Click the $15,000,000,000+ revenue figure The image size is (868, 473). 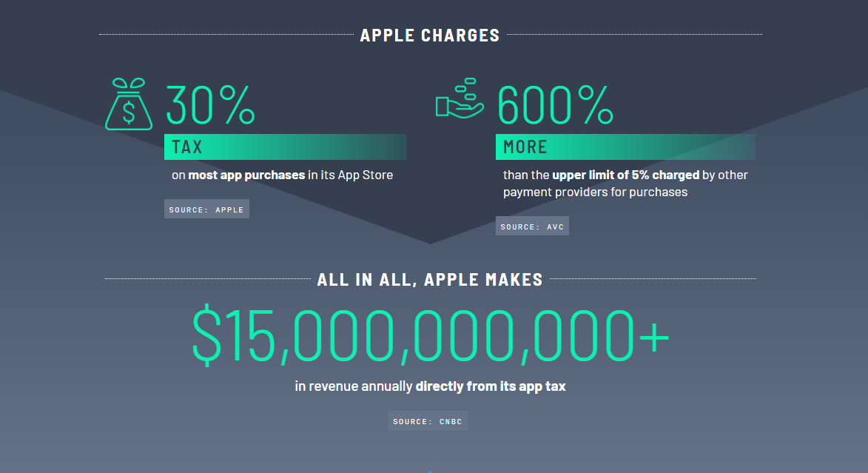pyautogui.click(x=430, y=335)
